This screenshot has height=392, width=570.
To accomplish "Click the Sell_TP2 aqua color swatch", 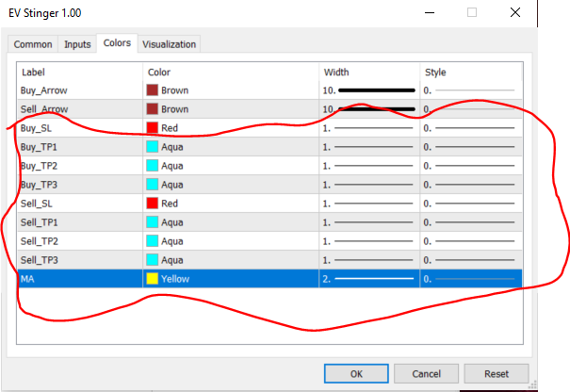I will pyautogui.click(x=153, y=241).
